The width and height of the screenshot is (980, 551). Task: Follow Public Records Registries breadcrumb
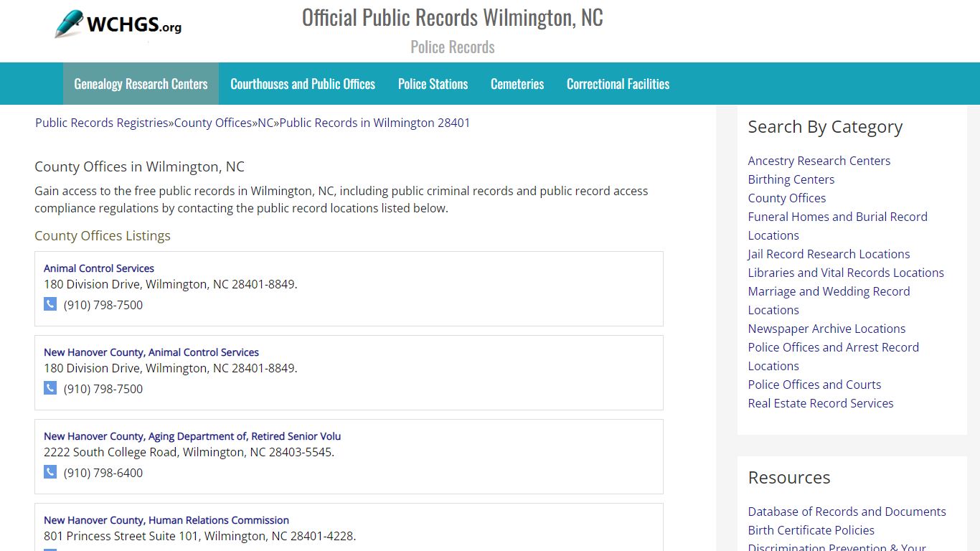coord(102,123)
